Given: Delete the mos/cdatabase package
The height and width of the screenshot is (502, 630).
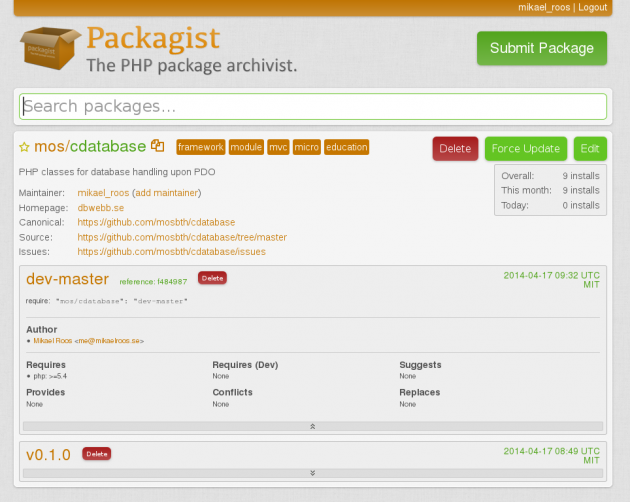Looking at the screenshot, I should click(455, 149).
